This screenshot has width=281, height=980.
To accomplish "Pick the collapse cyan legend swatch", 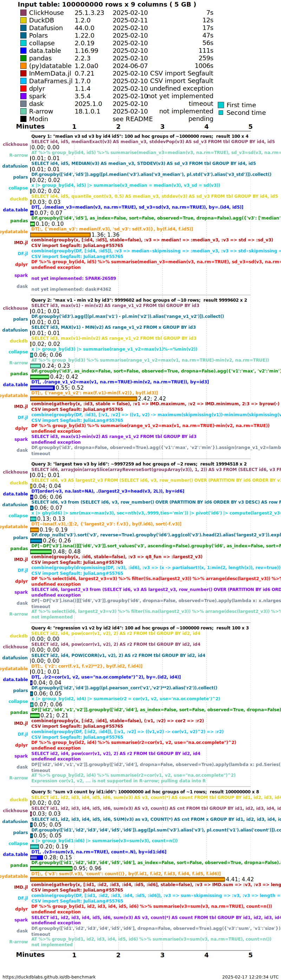I will 23,43.
